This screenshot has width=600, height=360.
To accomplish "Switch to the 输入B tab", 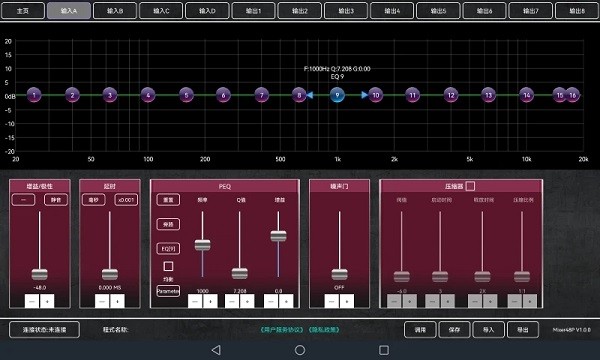I will (115, 11).
